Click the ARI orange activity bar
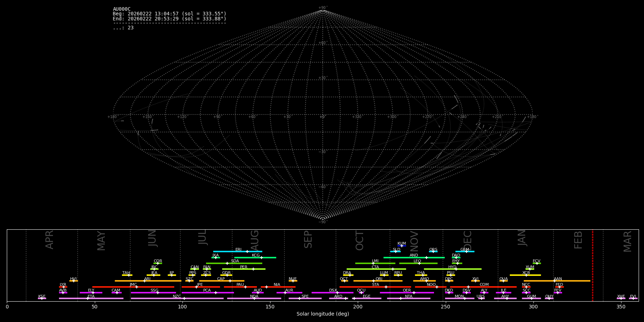644x322 pixels. click(148, 281)
